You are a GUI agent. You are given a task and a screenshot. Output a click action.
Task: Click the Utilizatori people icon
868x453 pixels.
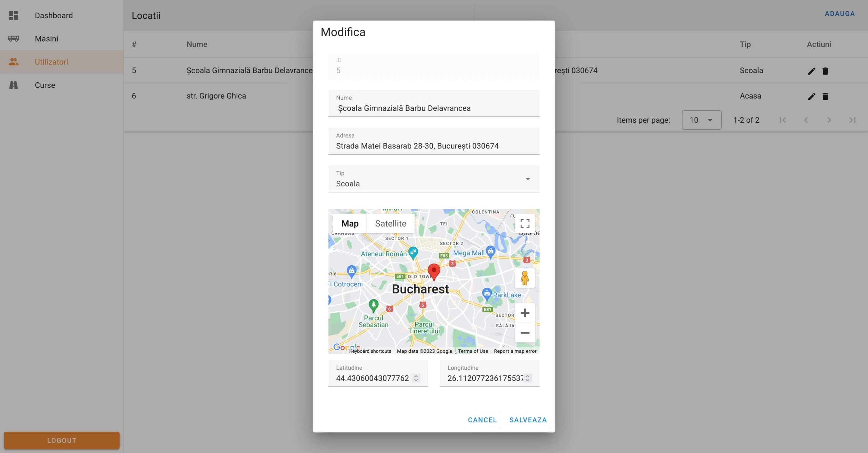(x=14, y=62)
